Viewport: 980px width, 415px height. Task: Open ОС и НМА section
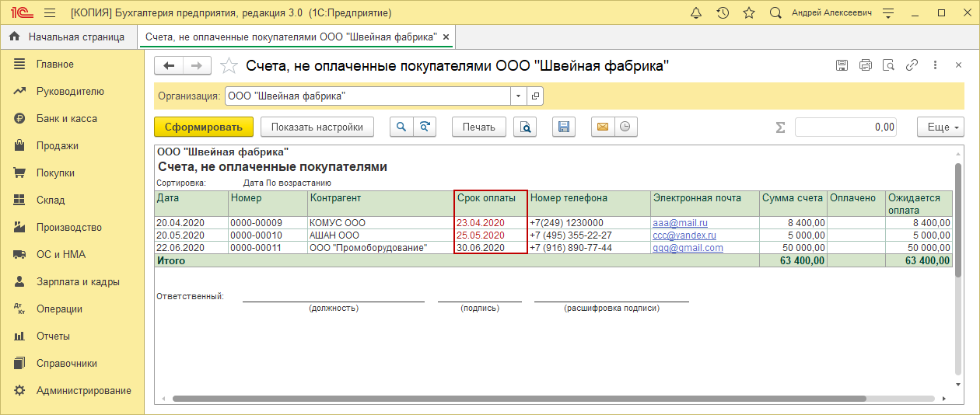61,254
